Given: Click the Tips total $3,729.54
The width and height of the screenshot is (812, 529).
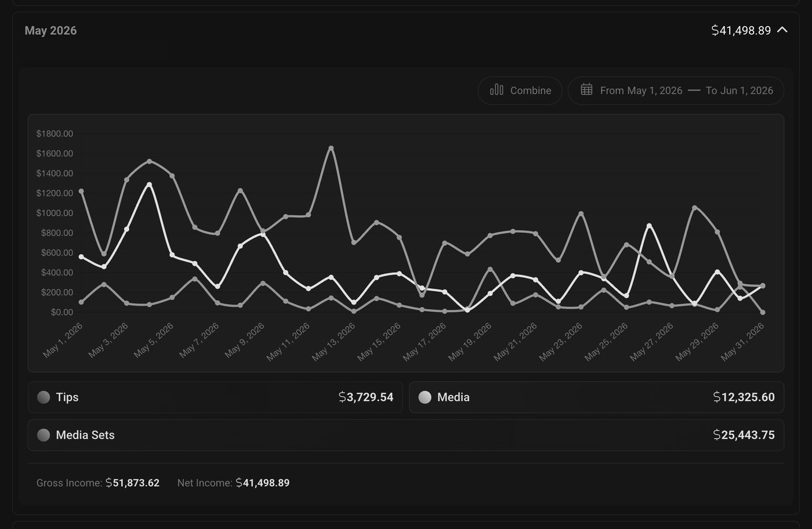Looking at the screenshot, I should pos(366,397).
